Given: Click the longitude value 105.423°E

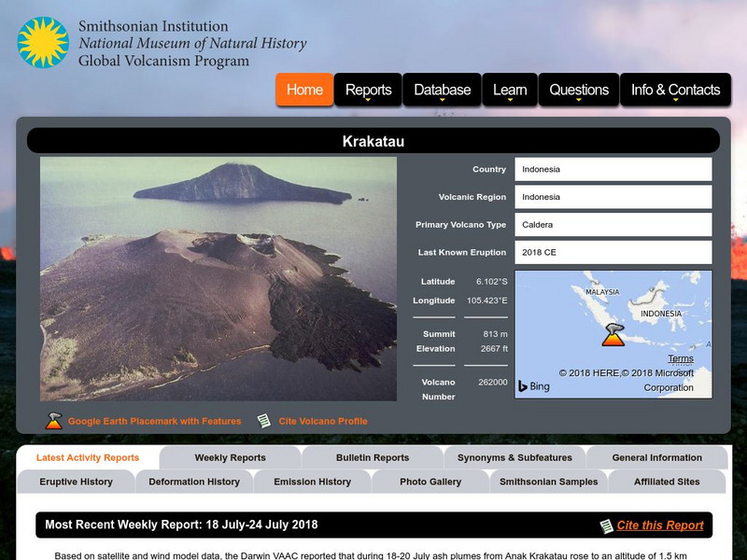Looking at the screenshot, I should click(486, 301).
